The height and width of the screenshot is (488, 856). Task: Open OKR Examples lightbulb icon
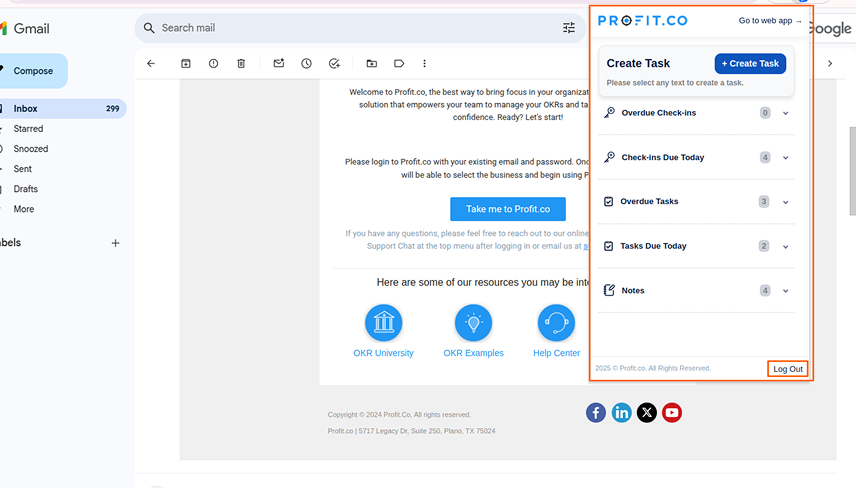pyautogui.click(x=473, y=323)
